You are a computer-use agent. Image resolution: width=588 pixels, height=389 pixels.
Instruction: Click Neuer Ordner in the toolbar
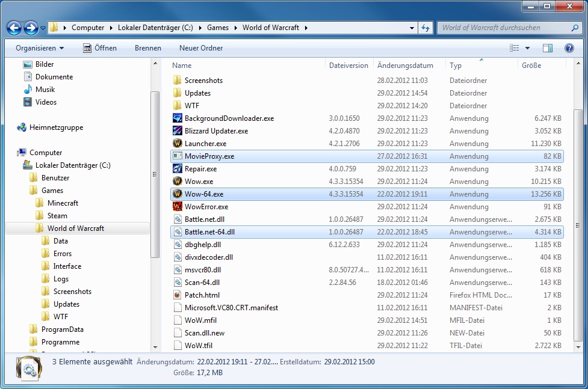click(201, 48)
